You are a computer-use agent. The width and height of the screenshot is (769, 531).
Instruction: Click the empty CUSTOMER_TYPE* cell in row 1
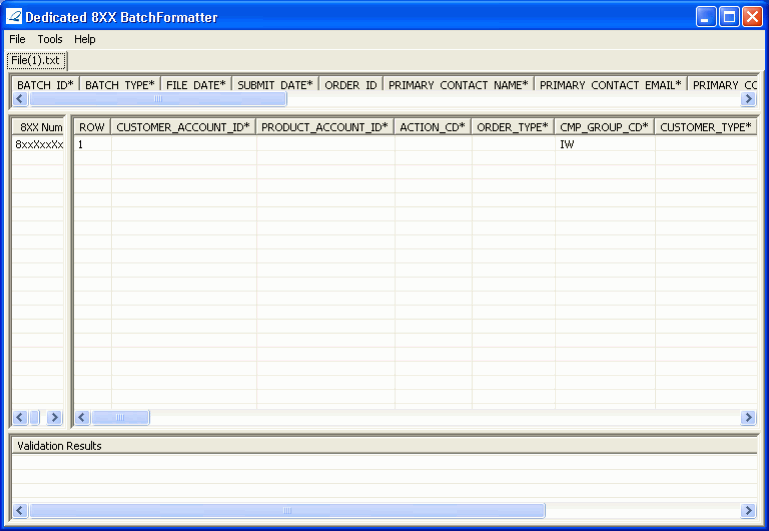click(706, 144)
